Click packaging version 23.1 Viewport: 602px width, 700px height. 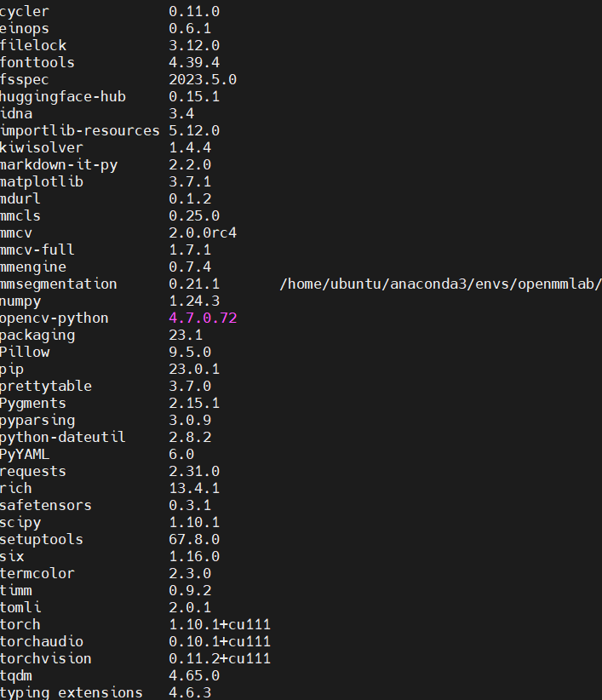pyautogui.click(x=186, y=336)
